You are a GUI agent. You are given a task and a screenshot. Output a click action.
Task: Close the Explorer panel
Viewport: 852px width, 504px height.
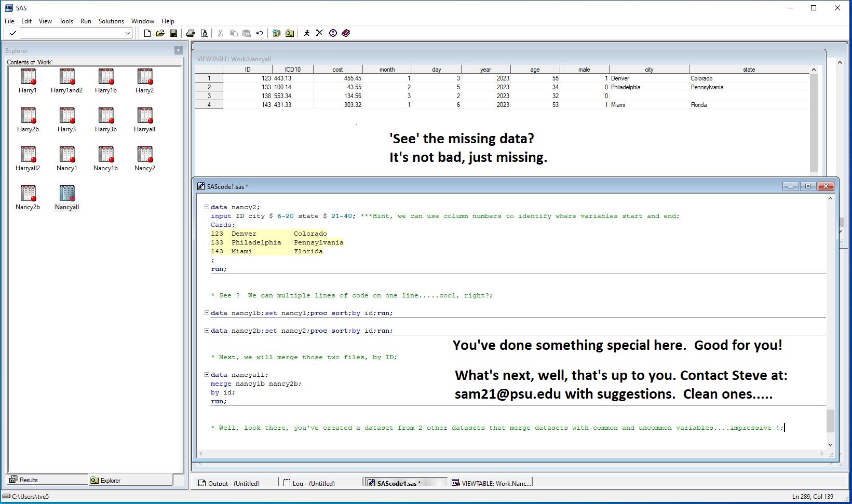[x=178, y=50]
